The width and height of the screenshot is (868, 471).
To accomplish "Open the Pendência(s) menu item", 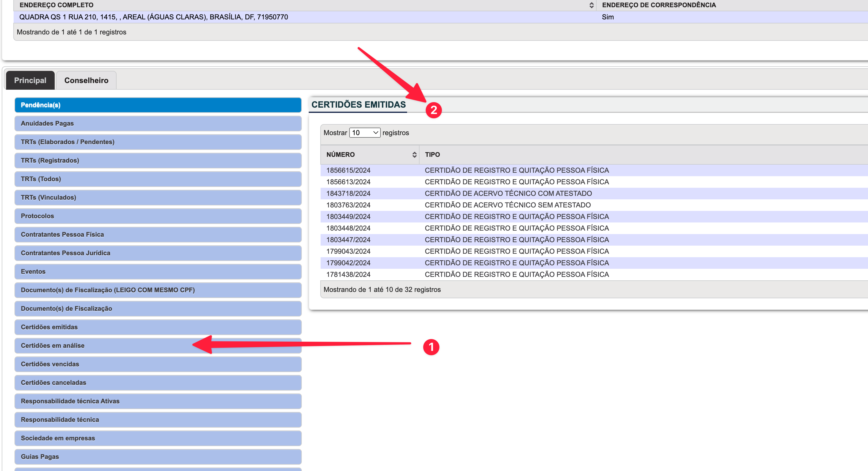I will coord(158,105).
